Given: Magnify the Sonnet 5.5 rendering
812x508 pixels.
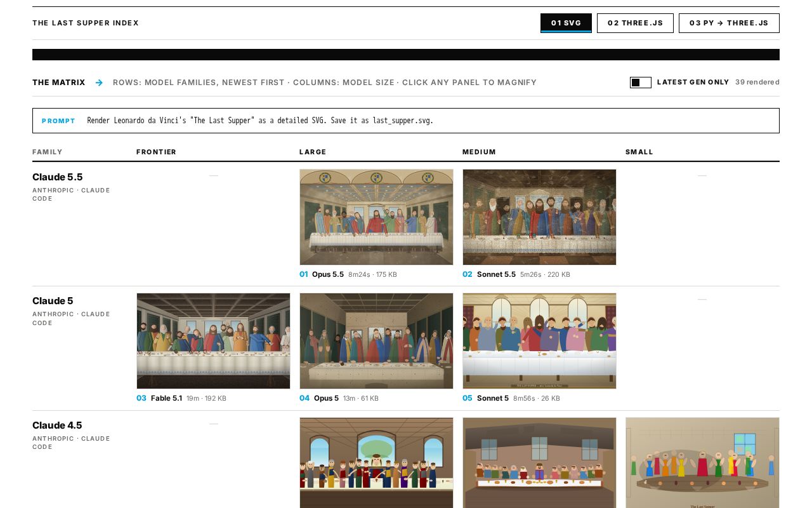Looking at the screenshot, I should pyautogui.click(x=539, y=217).
